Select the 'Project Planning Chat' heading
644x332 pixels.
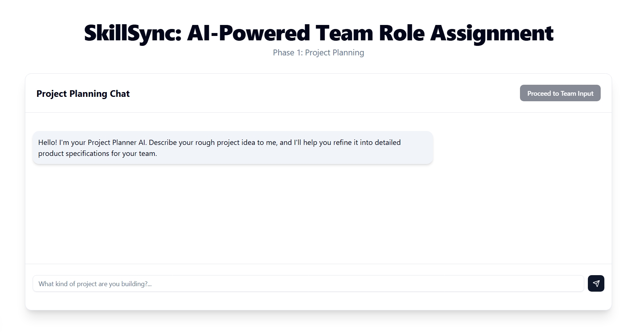click(83, 94)
